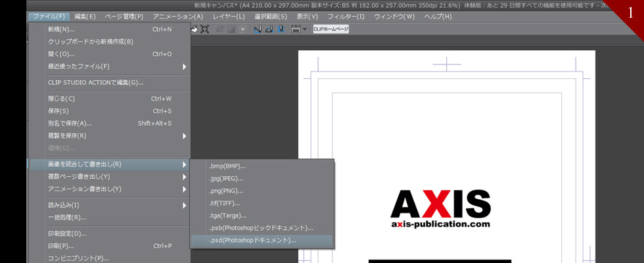644x263 pixels.
Task: Choose コンビニプリント(P)... menu entry
Action: tap(110, 258)
